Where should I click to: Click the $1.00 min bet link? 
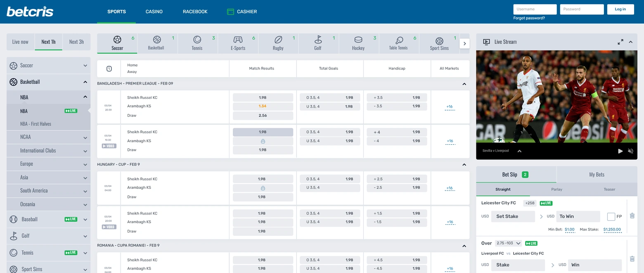click(570, 230)
